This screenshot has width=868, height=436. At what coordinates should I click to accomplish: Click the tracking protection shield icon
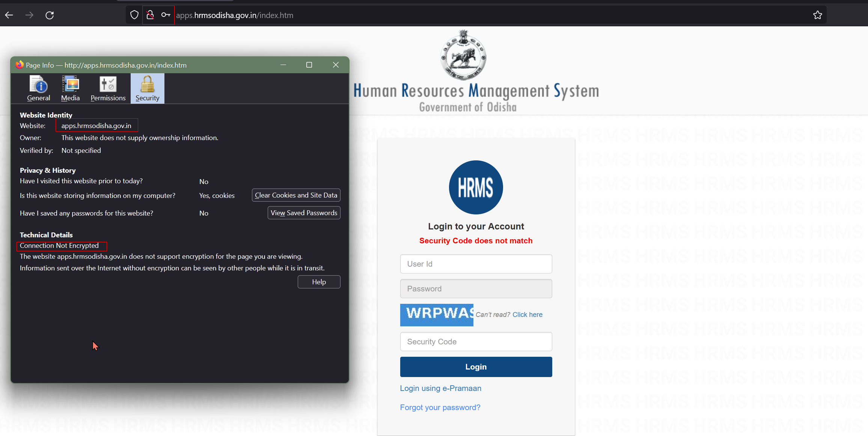pyautogui.click(x=134, y=15)
